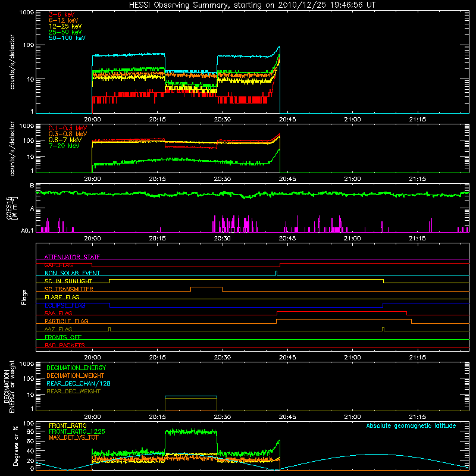Viewport: 476px width, 476px height.
Task: Click the FRONT_RATIO_1225 green elevated plateau
Action: pyautogui.click(x=191, y=431)
